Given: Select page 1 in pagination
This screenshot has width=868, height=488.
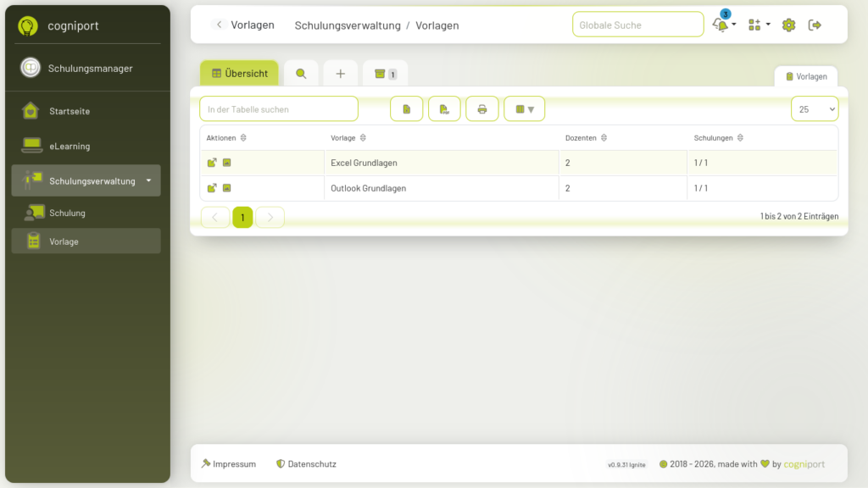Looking at the screenshot, I should (x=242, y=218).
